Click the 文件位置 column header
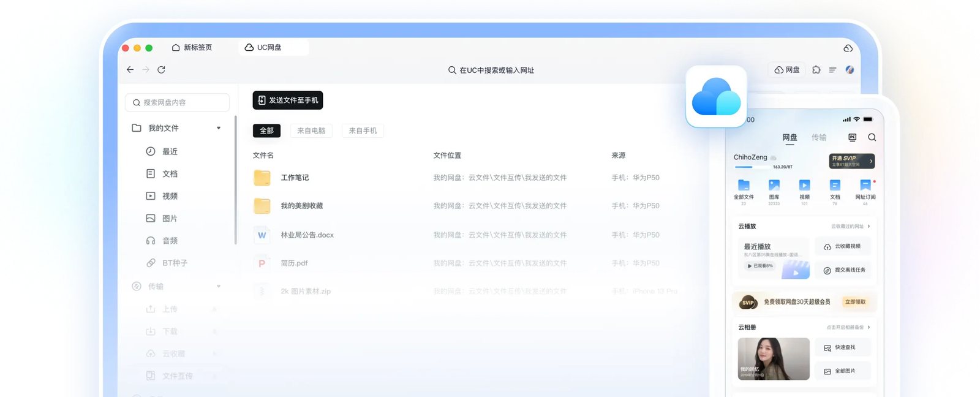 click(447, 156)
